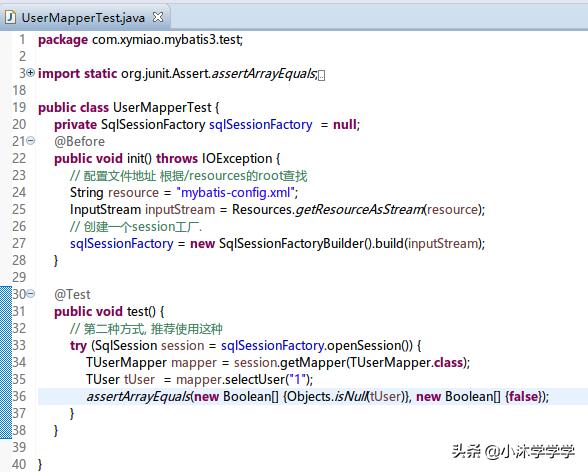Screen dimensions: 588x472
Task: Click SqlSessionFactoryBuilder on line 27
Action: tap(291, 244)
